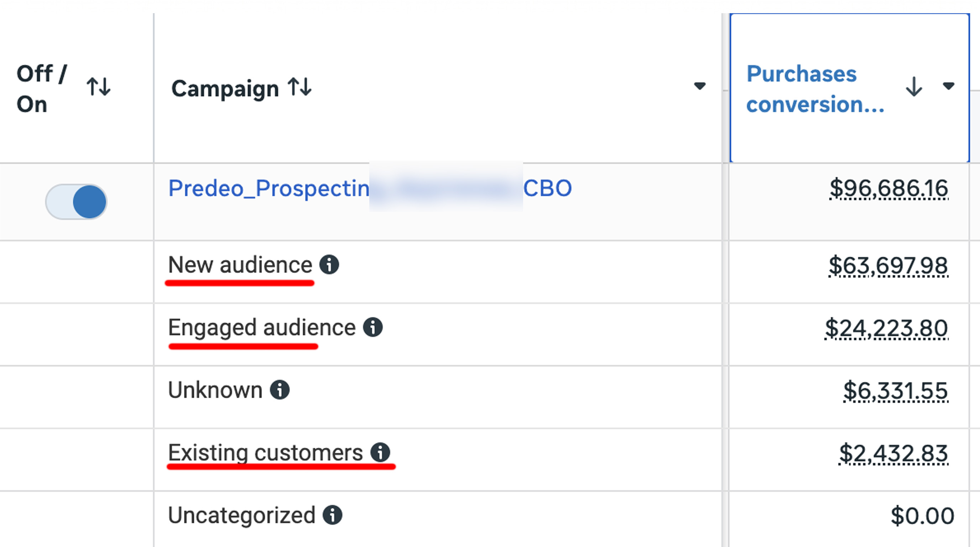The image size is (980, 547).
Task: Click the info icon next to Uncategorized
Action: click(333, 515)
